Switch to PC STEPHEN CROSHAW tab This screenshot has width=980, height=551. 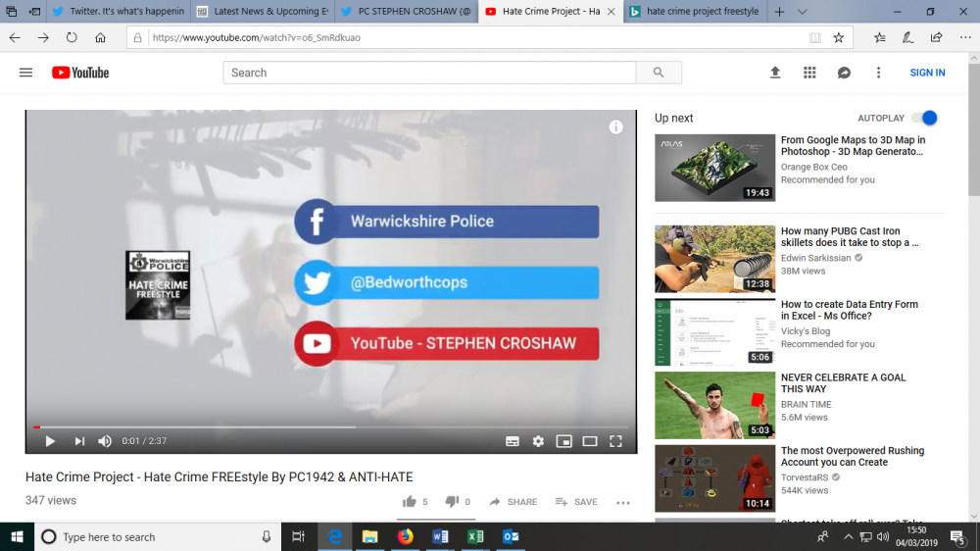pos(407,11)
